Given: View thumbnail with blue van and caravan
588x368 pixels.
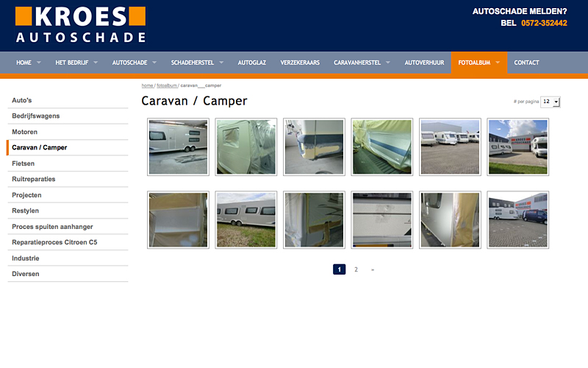Looking at the screenshot, I should click(518, 219).
